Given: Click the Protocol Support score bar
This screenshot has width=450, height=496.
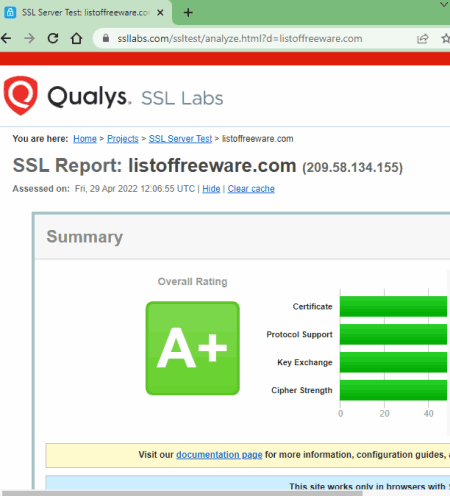Looking at the screenshot, I should click(x=393, y=334).
